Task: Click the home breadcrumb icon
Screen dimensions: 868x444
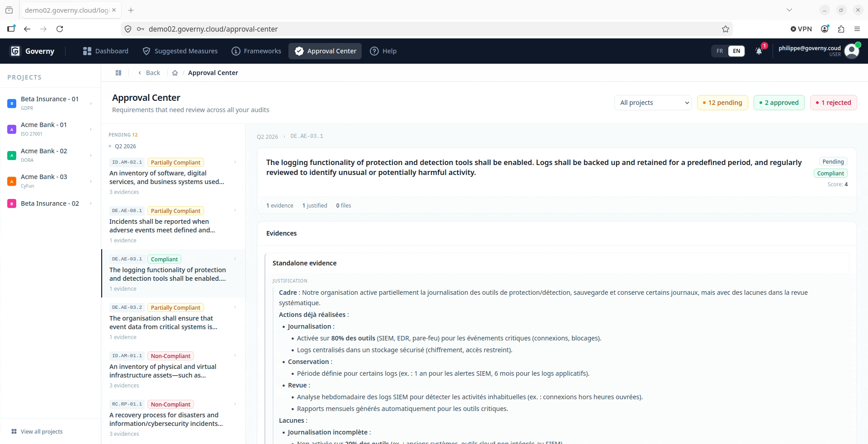Action: click(x=175, y=73)
